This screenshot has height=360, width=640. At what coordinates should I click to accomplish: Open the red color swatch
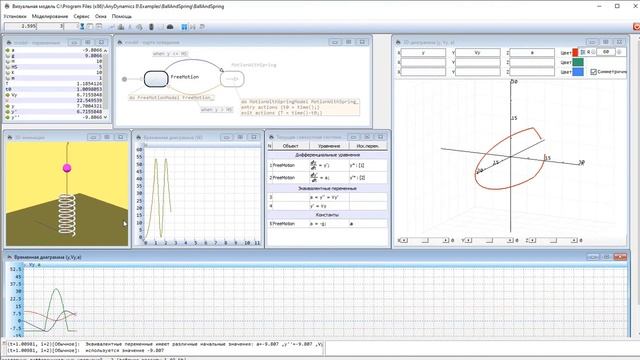click(x=576, y=52)
